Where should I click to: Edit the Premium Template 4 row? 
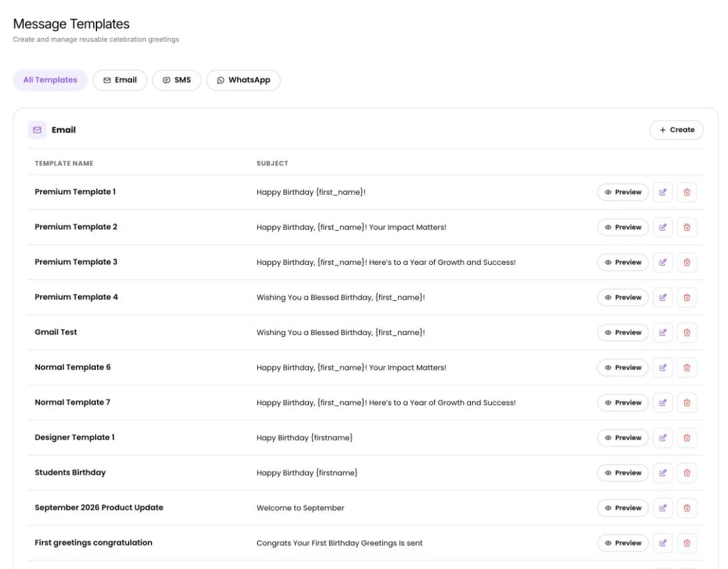662,298
